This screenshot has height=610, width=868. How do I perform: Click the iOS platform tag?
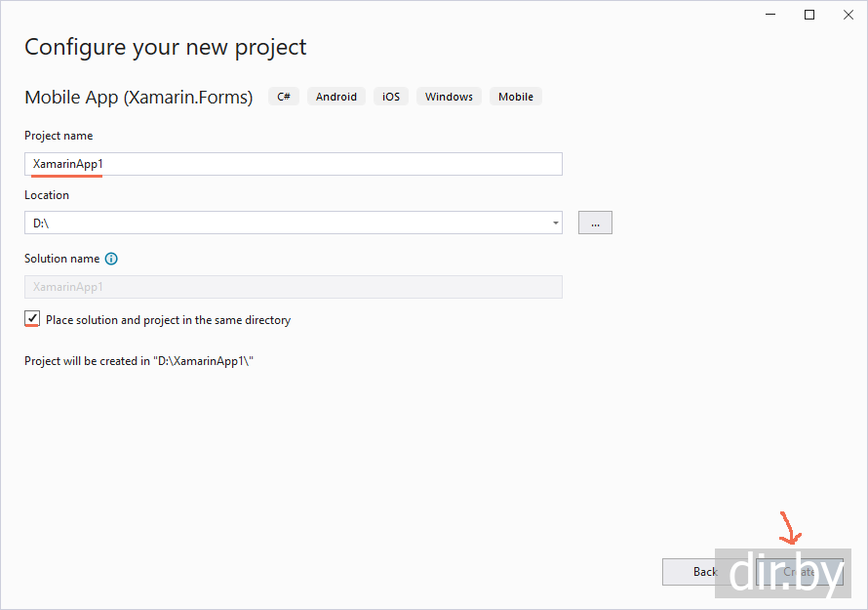(x=391, y=97)
